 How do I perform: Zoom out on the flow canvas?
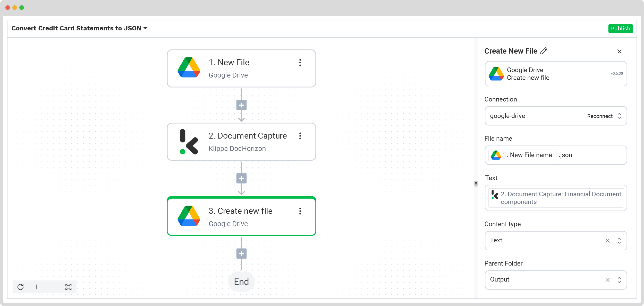pos(52,287)
